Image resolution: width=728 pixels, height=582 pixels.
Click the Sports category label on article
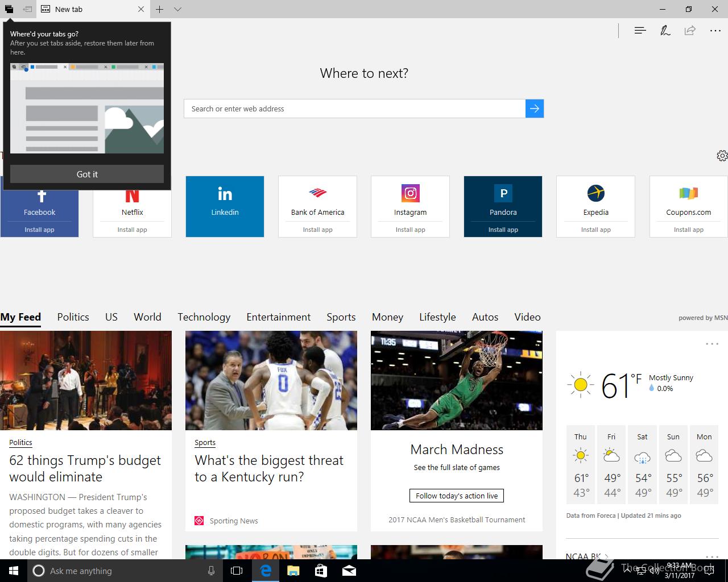coord(205,442)
